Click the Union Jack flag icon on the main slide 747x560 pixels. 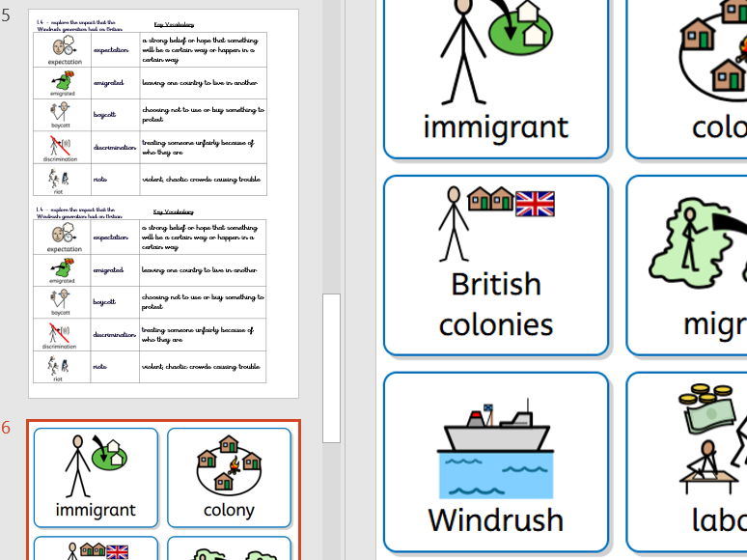[x=535, y=204]
